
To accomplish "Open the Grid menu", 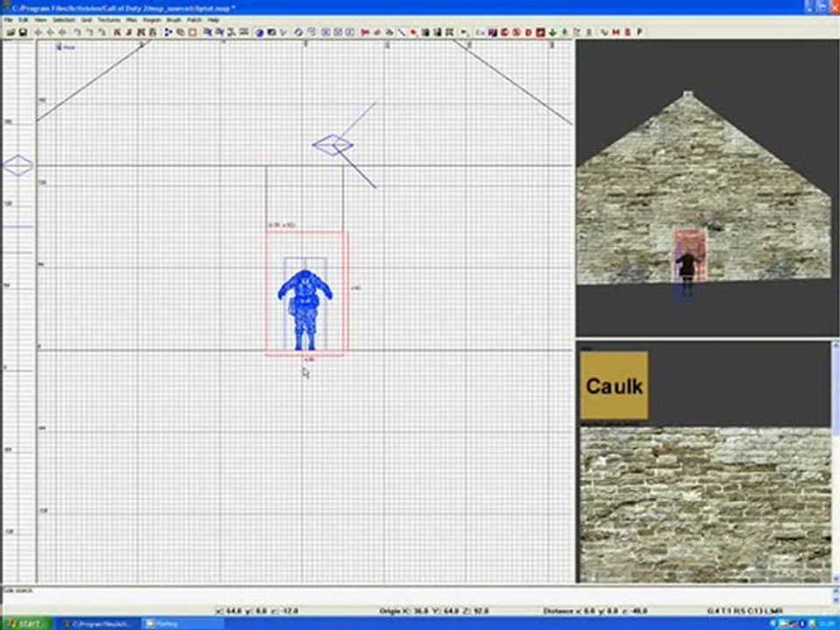I will [87, 20].
